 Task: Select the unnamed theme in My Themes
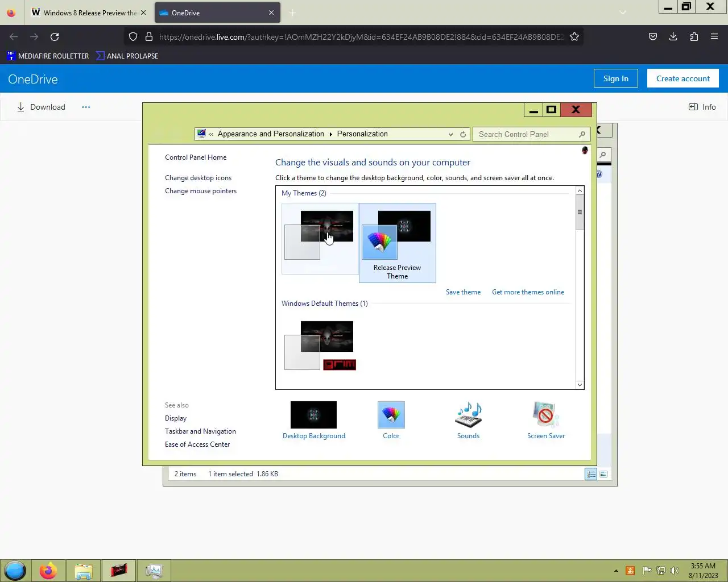[x=320, y=239]
